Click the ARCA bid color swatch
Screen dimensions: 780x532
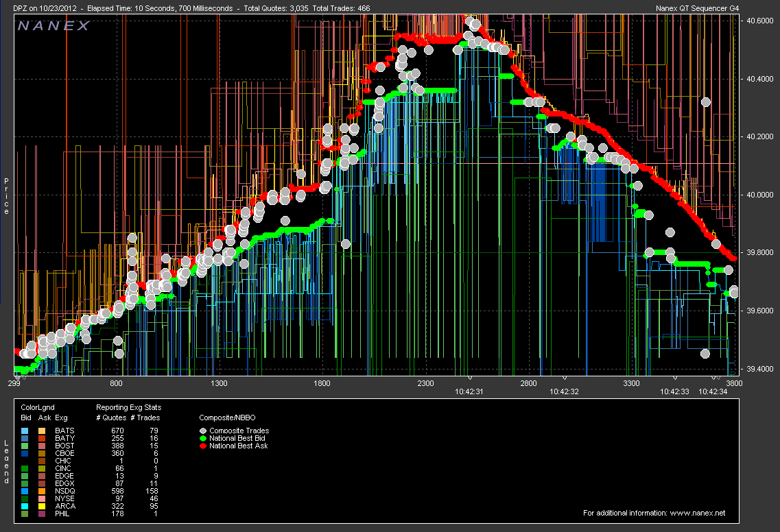click(x=25, y=506)
